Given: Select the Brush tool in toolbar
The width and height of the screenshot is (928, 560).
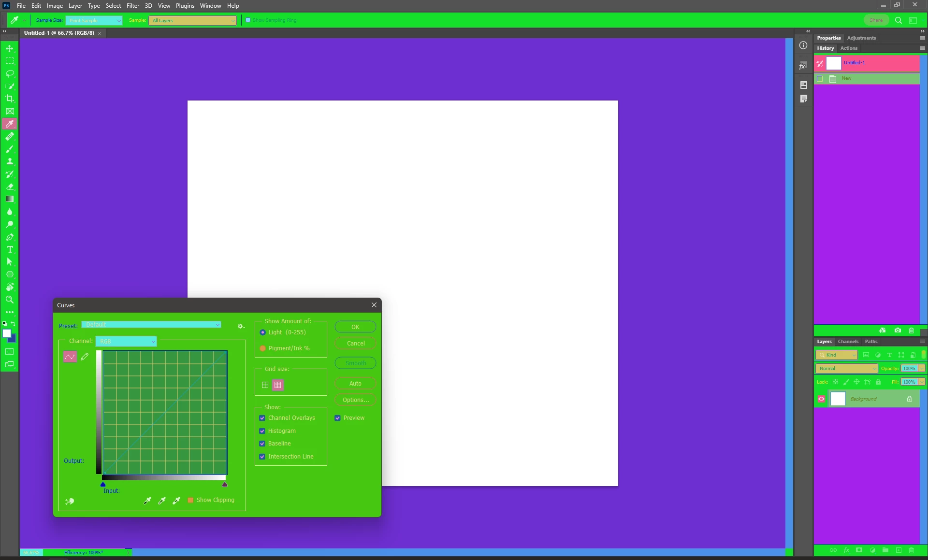Looking at the screenshot, I should click(x=10, y=149).
